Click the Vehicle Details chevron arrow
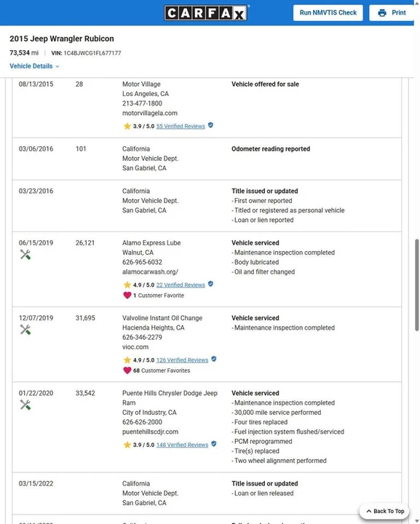Viewport: 420px width, 524px height. coord(58,66)
